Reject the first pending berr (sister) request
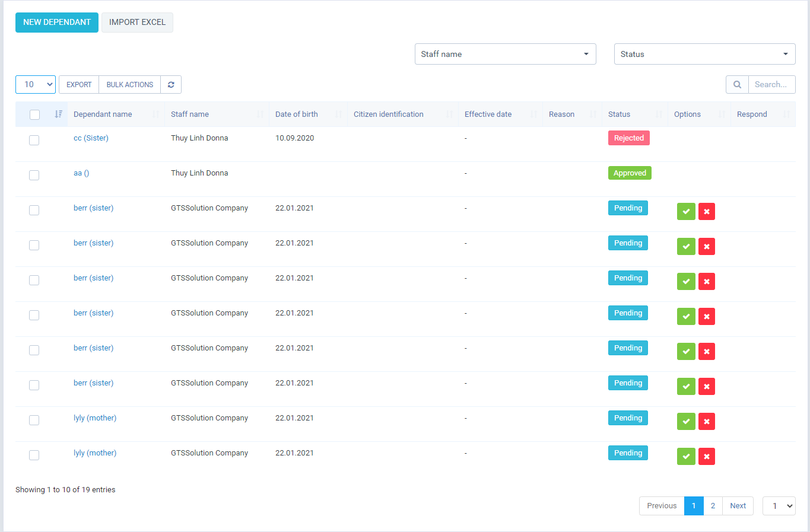Screen dimensions: 810x532 706,211
